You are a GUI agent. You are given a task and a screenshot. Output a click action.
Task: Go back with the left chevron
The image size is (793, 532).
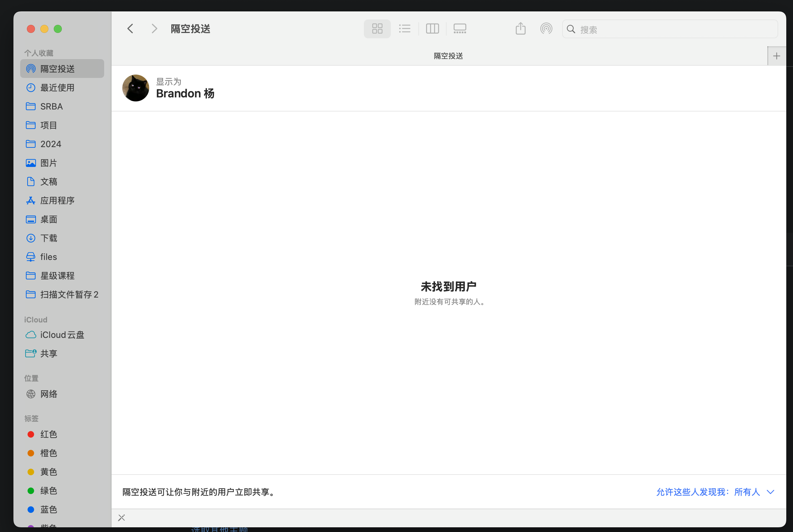tap(130, 29)
